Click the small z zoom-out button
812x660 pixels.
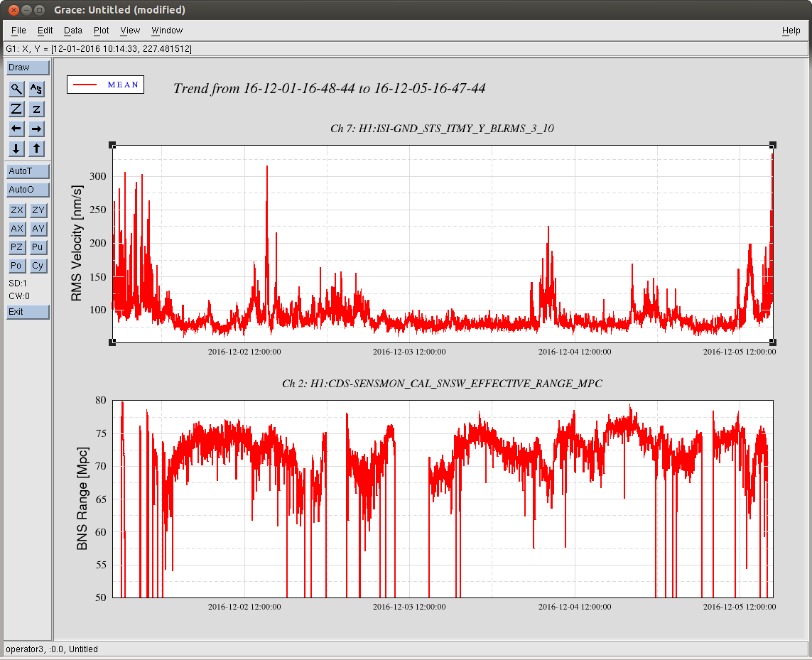[x=36, y=109]
